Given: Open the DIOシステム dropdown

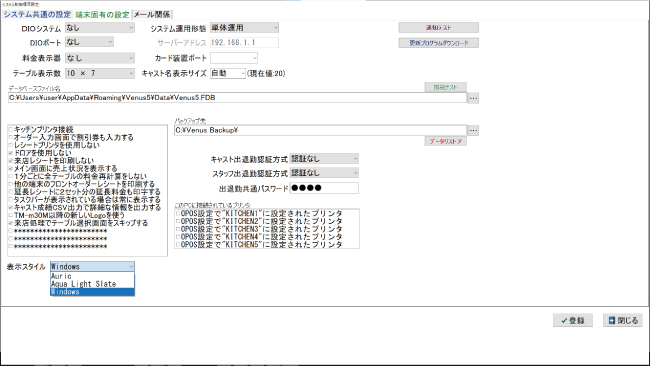Looking at the screenshot, I should (99, 28).
